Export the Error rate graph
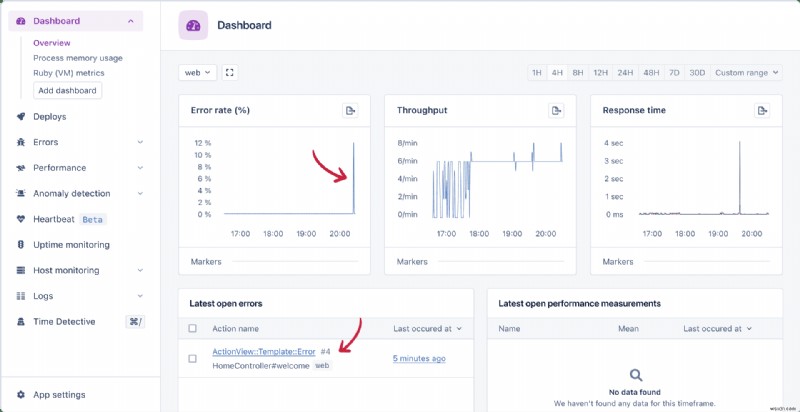 point(350,110)
